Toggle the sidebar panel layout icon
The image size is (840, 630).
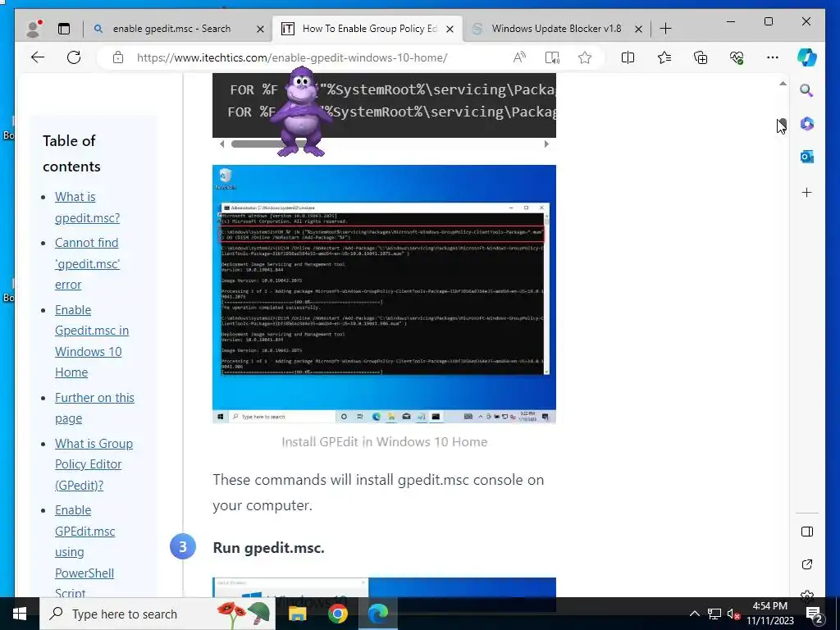[x=807, y=532]
